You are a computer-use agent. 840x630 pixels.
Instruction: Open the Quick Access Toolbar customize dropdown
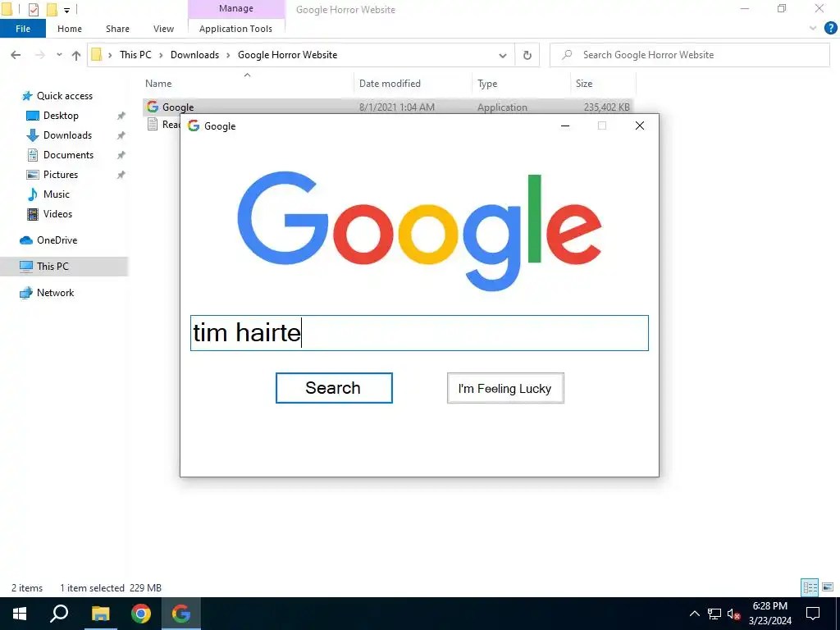66,10
